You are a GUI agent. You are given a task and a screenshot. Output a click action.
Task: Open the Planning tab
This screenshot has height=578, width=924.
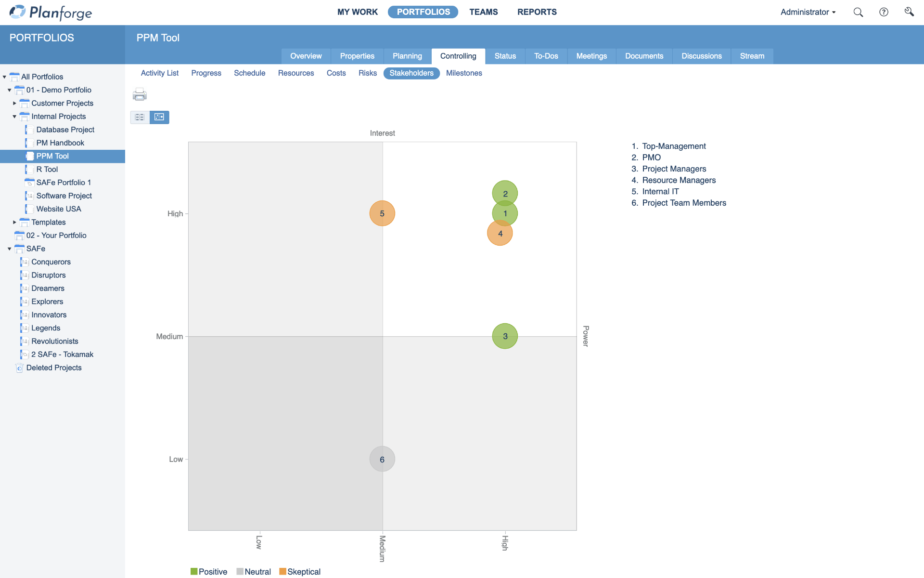coord(407,56)
